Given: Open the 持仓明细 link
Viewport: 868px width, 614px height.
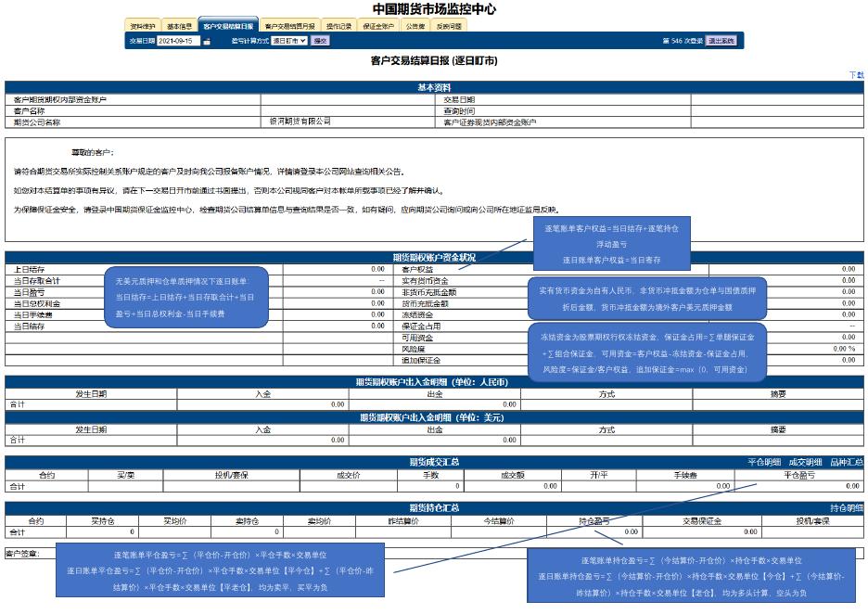Looking at the screenshot, I should click(846, 508).
